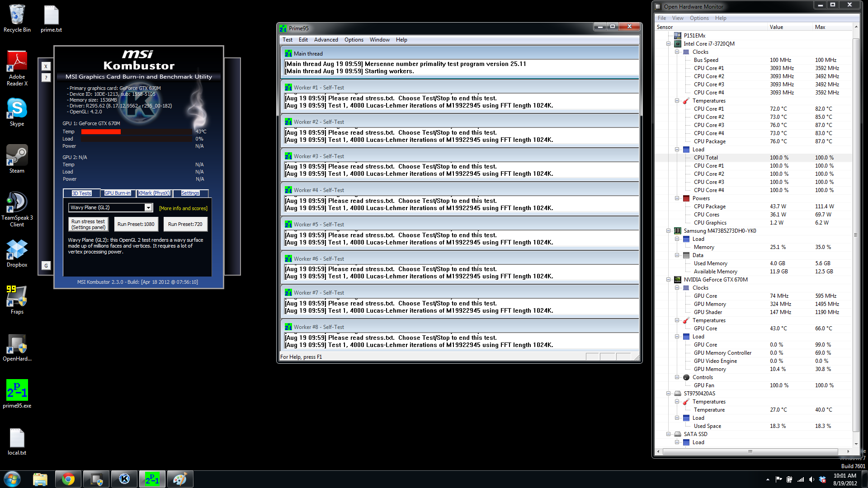
Task: Click Hardware Monitor horizontal scrollbar thumb
Action: (750, 451)
